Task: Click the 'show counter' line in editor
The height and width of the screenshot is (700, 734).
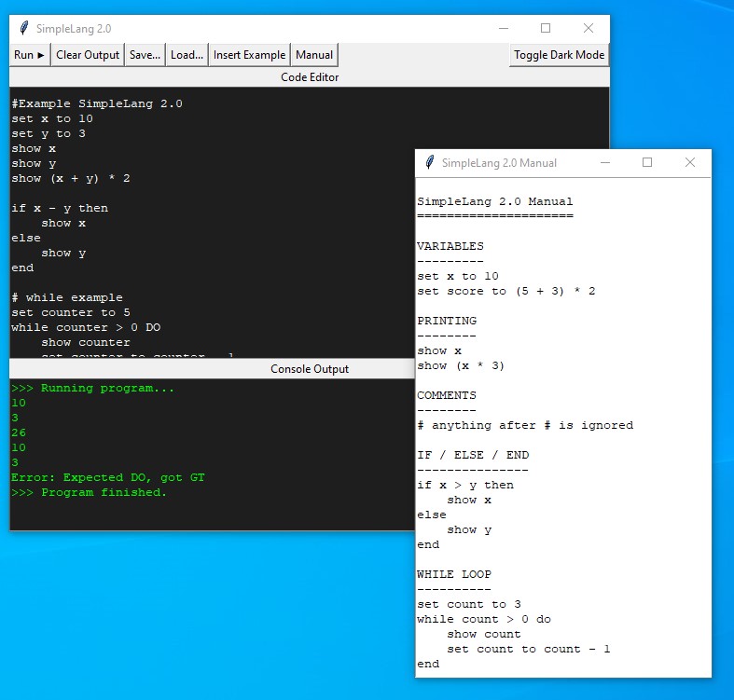Action: tap(86, 342)
